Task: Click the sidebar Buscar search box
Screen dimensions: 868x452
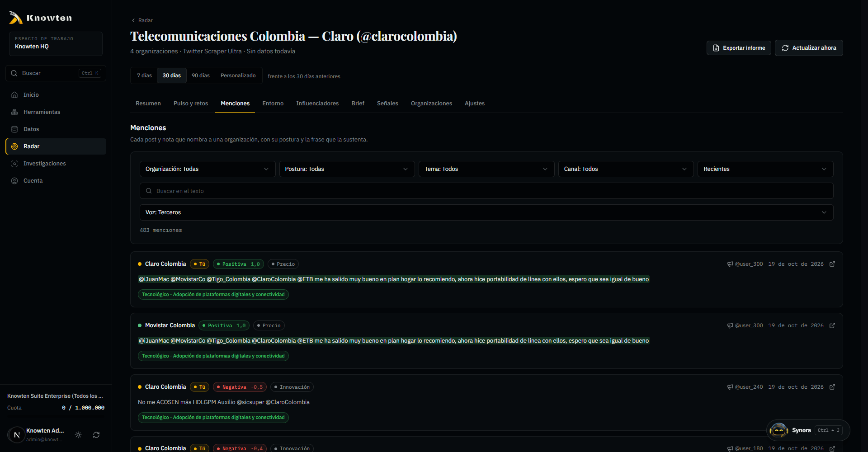Action: (56, 73)
